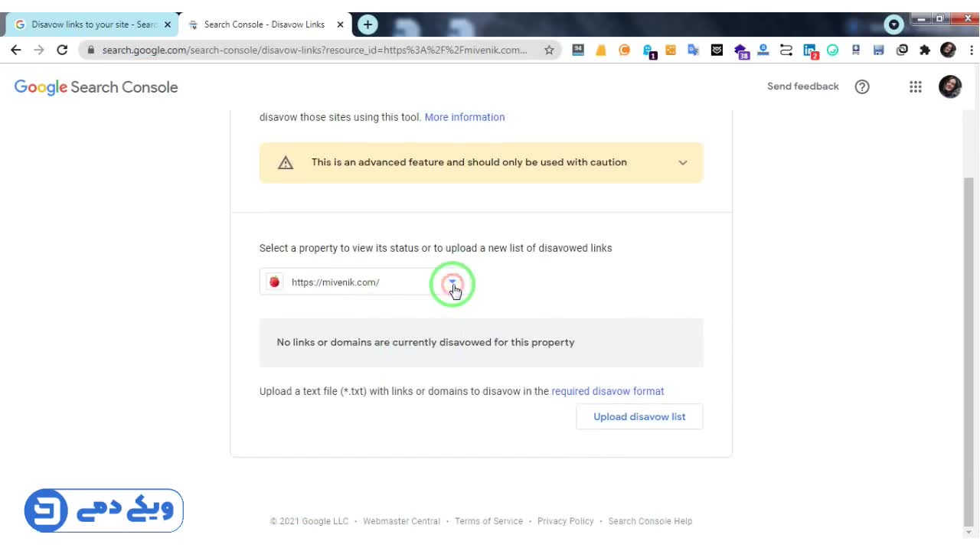
Task: Open the floppy disk save extension
Action: tap(878, 50)
